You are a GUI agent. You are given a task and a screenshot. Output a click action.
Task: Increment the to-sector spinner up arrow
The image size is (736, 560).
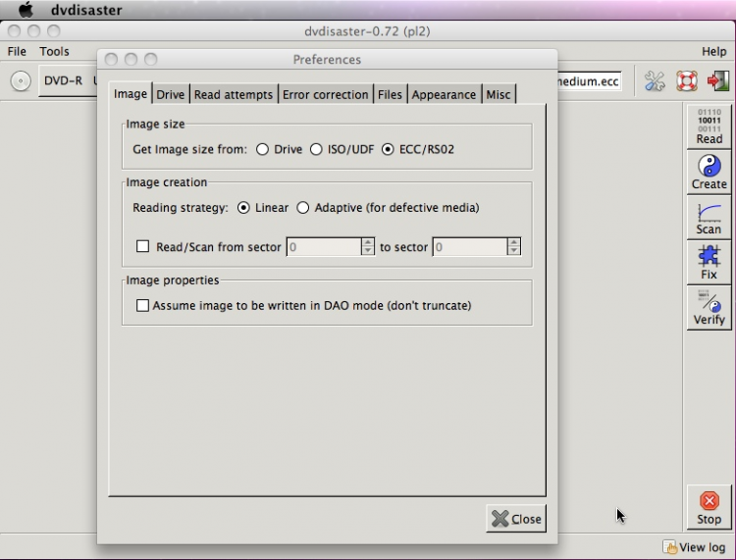tap(513, 242)
